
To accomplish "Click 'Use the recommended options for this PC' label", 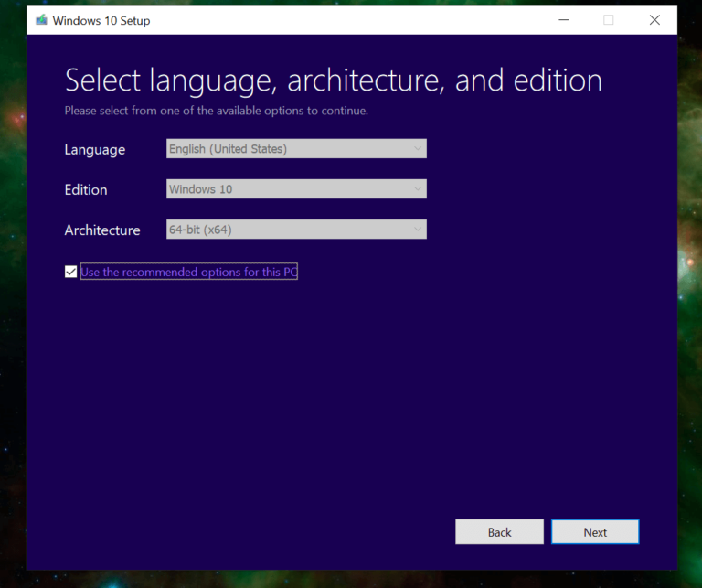I will (189, 272).
